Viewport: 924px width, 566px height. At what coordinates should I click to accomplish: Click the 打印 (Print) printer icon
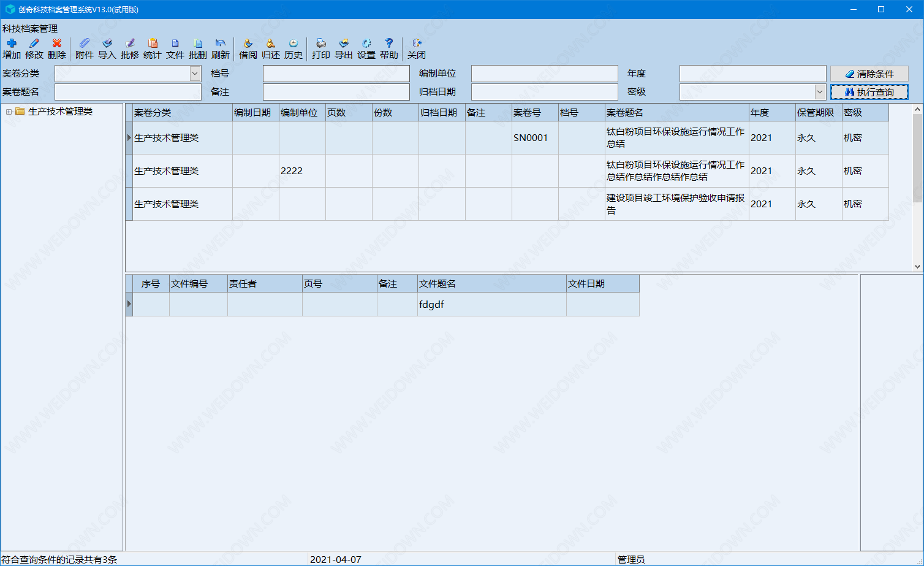[x=321, y=48]
